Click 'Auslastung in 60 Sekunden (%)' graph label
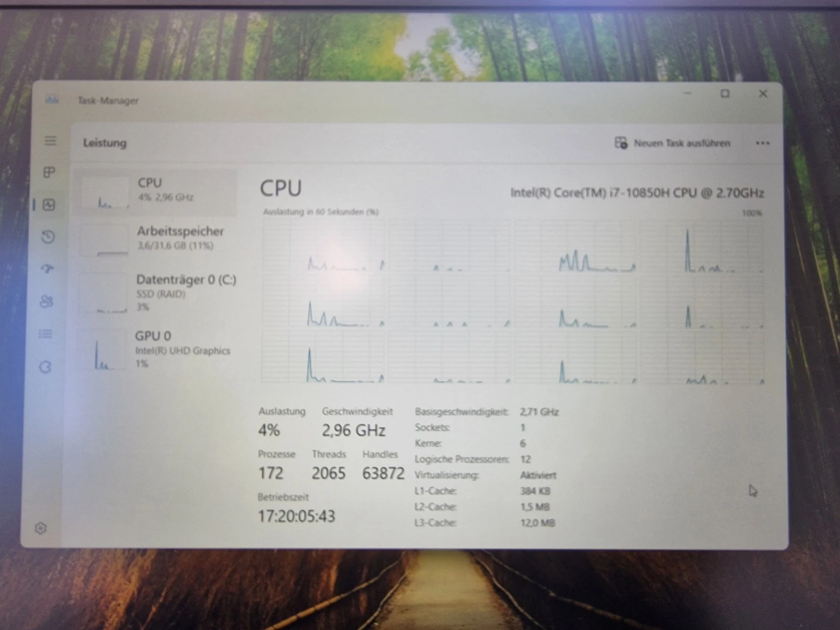Image resolution: width=840 pixels, height=630 pixels. (x=320, y=212)
